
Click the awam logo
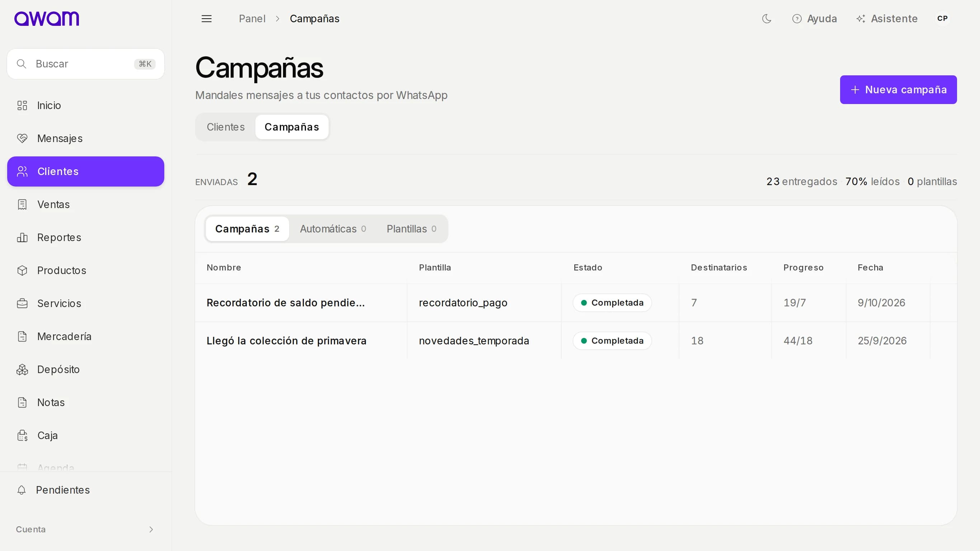point(46,19)
